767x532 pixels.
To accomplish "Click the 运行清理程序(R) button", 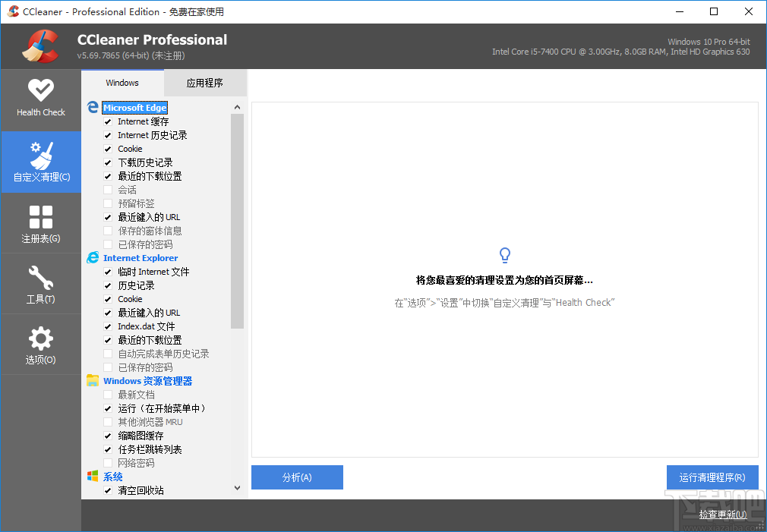I will click(712, 477).
